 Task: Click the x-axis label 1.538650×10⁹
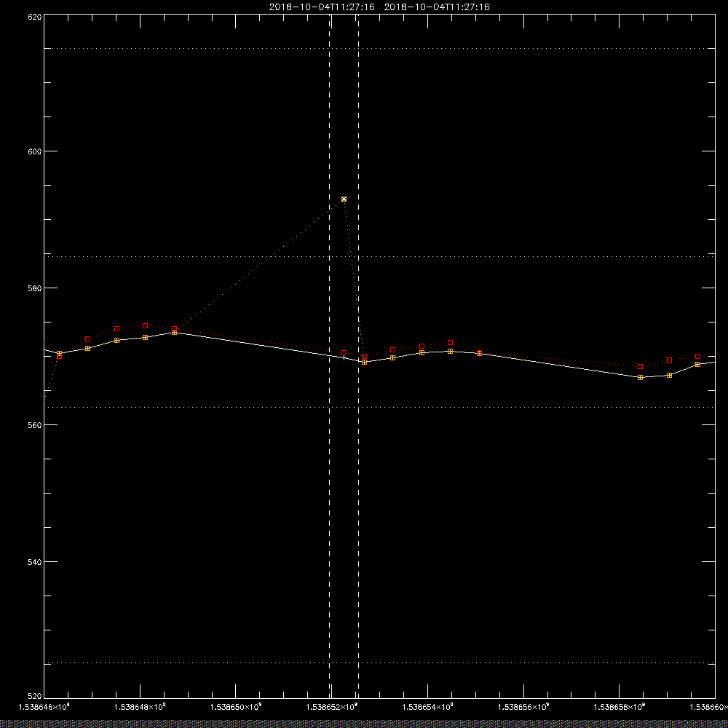[x=235, y=707]
